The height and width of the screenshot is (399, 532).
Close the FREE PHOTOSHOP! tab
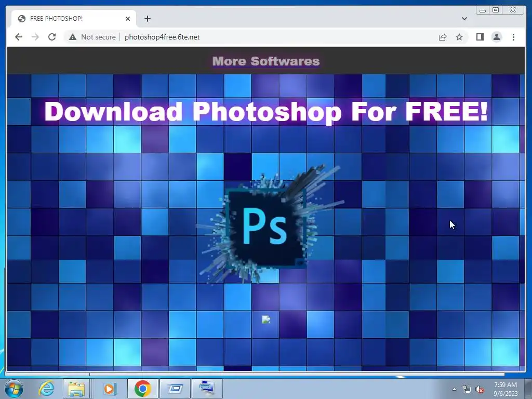click(x=128, y=19)
